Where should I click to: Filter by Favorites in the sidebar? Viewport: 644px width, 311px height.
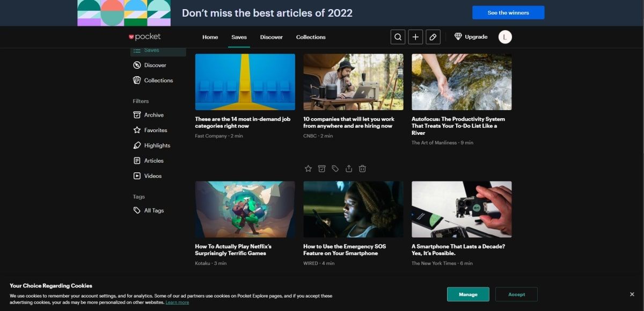tap(155, 130)
